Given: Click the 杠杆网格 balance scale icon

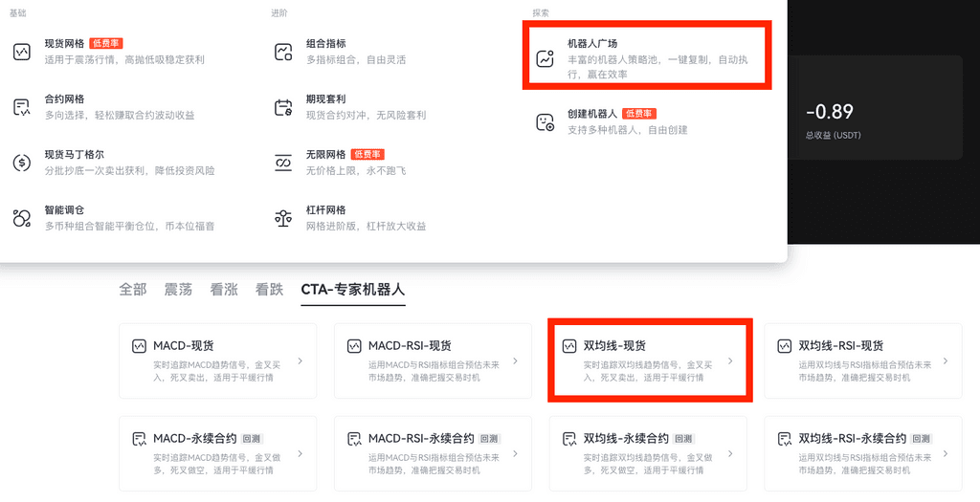Looking at the screenshot, I should (283, 218).
